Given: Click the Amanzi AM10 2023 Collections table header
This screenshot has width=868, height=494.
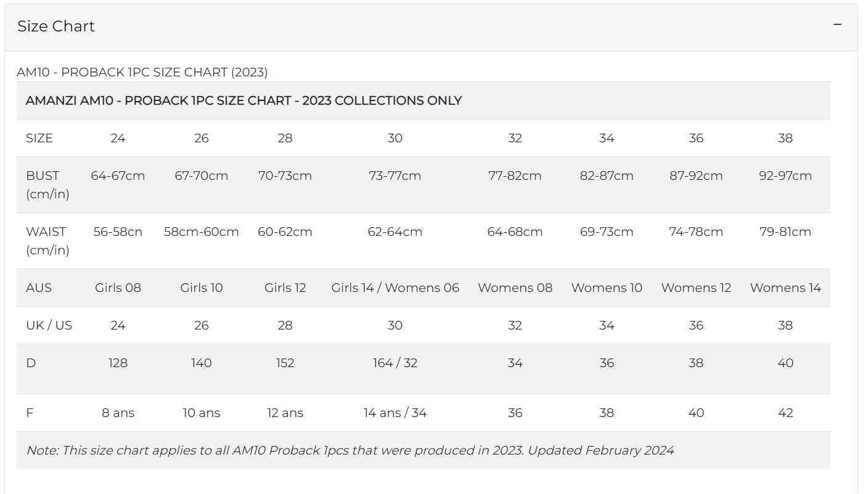Looking at the screenshot, I should point(244,100).
